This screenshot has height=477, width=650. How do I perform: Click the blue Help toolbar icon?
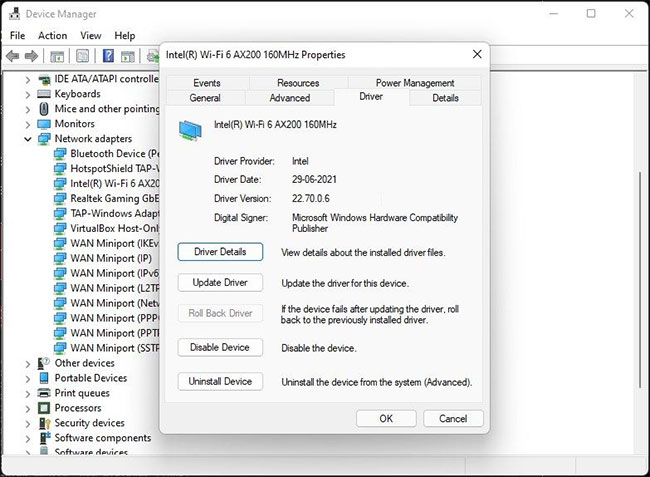(106, 56)
